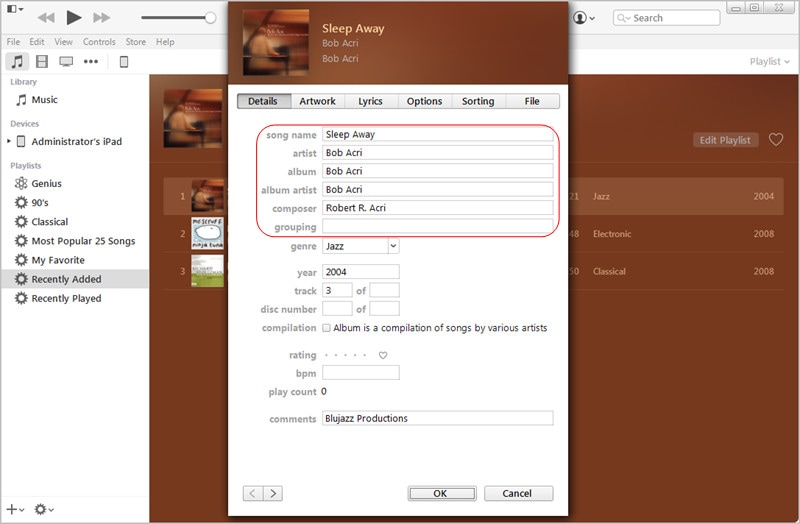
Task: Click the Play button
Action: [74, 18]
